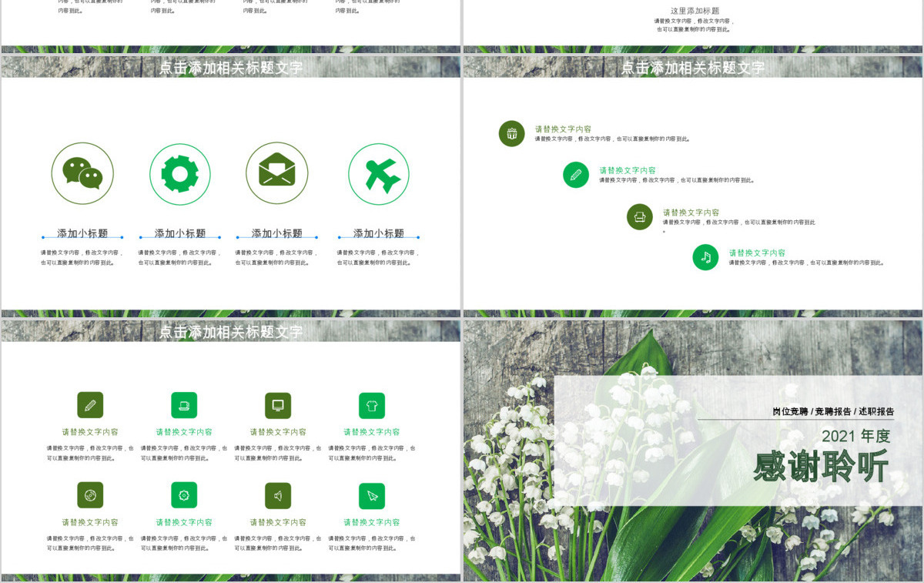Select '请替换文字内容' heading beside pencil circle icon
This screenshot has height=583, width=924.
[628, 171]
